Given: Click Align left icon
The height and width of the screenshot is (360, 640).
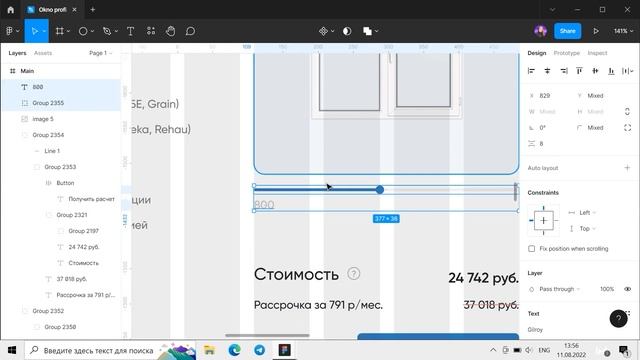Looking at the screenshot, I should click(x=531, y=71).
